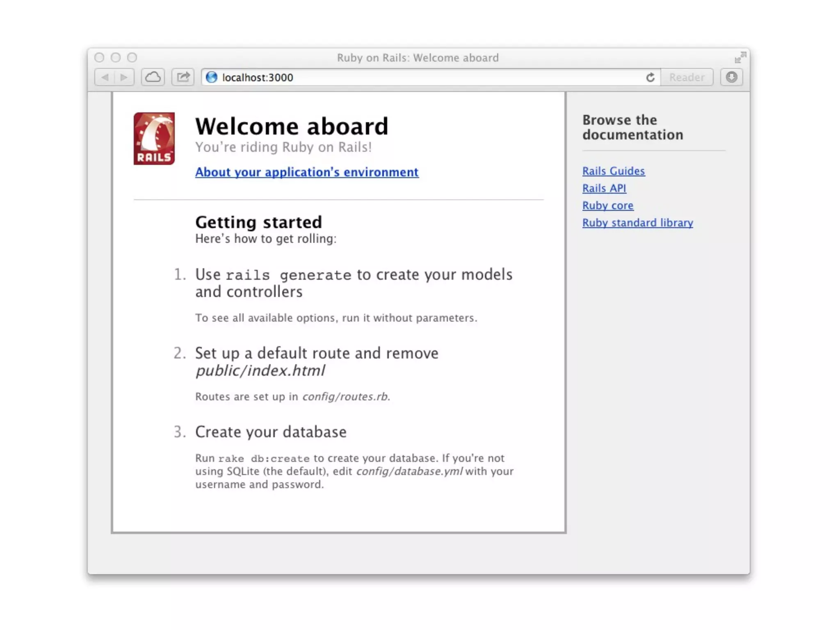Viewport: 840px width, 630px height.
Task: Click the red Rails logo image
Action: 154,139
